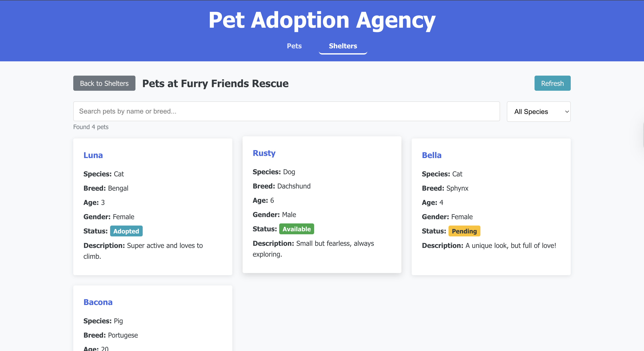Viewport: 644px width, 351px height.
Task: Click the Refresh button
Action: point(552,83)
